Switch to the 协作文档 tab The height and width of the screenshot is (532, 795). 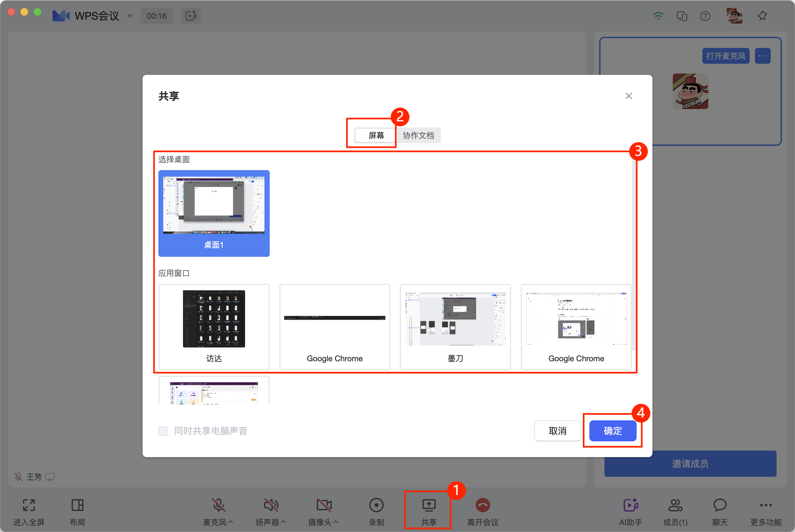tap(418, 135)
